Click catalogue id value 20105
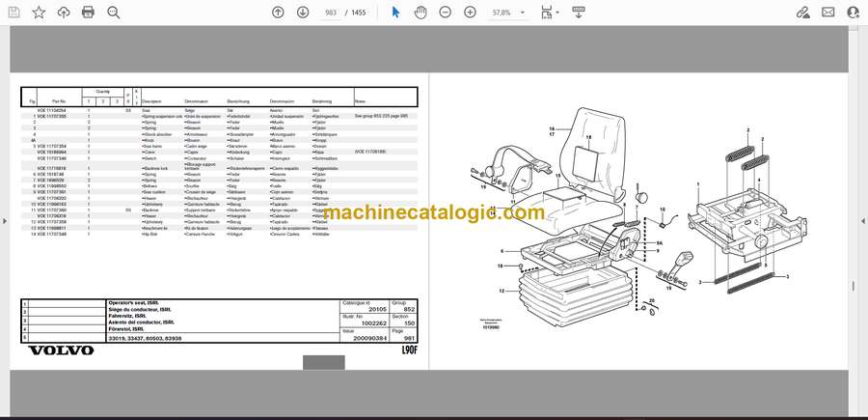 click(x=378, y=310)
